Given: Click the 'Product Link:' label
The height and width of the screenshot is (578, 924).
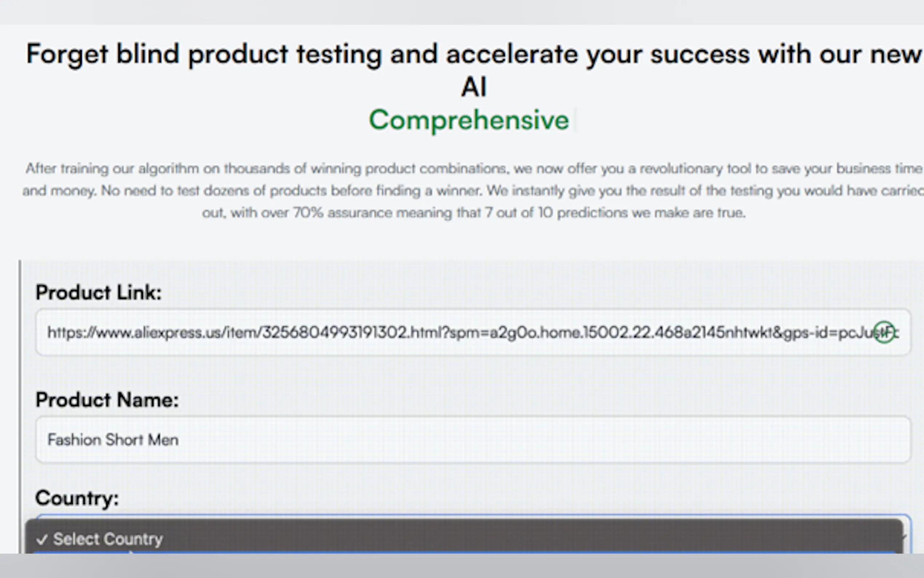Looking at the screenshot, I should (99, 293).
